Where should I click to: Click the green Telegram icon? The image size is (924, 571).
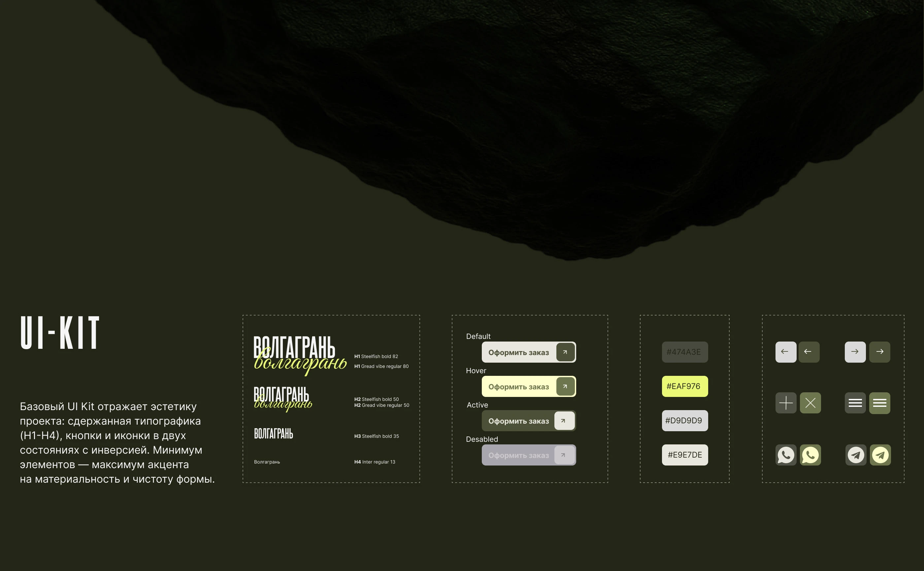[x=880, y=455]
